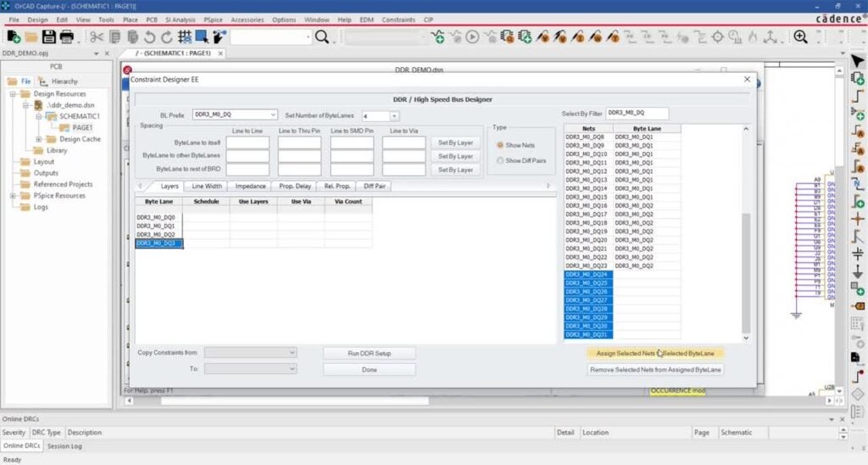
Task: Click the Zoom In magnifier icon
Action: [x=800, y=37]
